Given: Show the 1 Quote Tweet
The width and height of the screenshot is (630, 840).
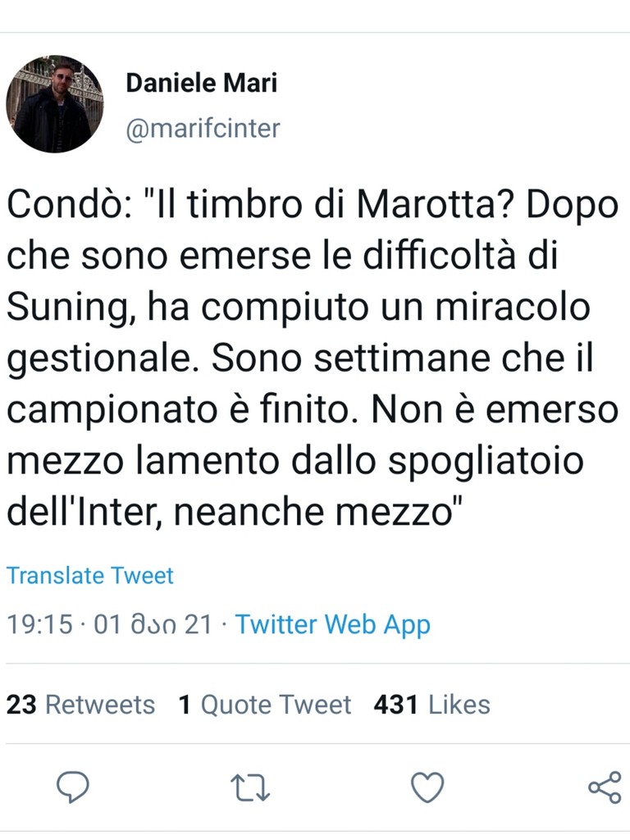Looking at the screenshot, I should click(265, 705).
